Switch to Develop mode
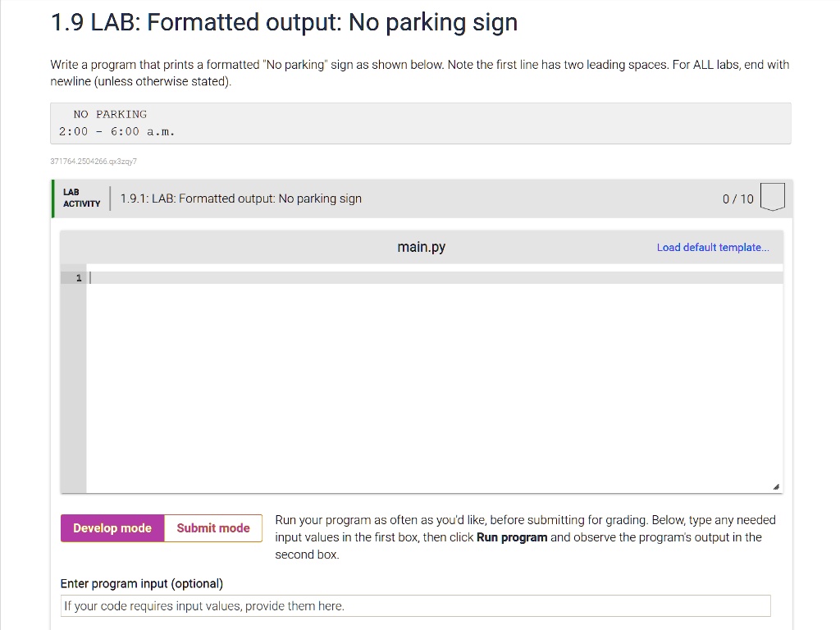 click(x=112, y=528)
